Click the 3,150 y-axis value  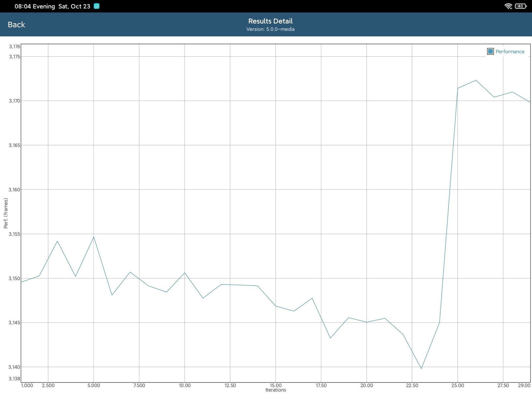pyautogui.click(x=15, y=279)
